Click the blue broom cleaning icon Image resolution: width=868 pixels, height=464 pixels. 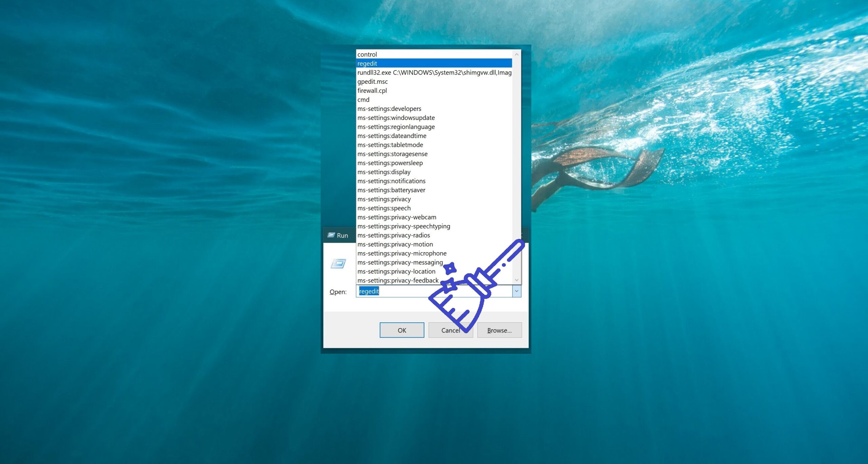tap(475, 288)
